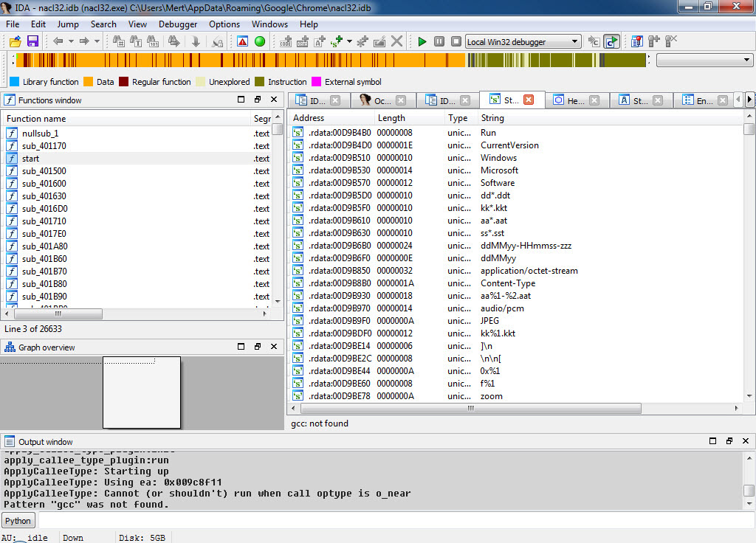Image resolution: width=756 pixels, height=543 pixels.
Task: Click the Library function legend color swatch
Action: tap(15, 81)
